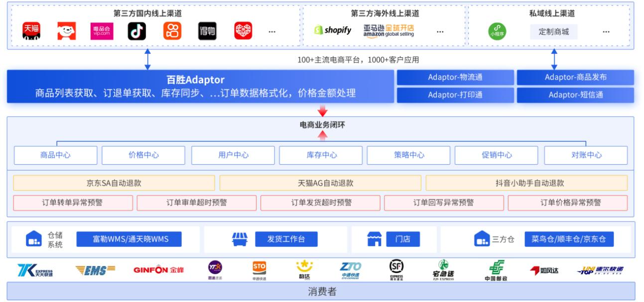Image resolution: width=644 pixels, height=302 pixels.
Task: Click the 订单回写异常预警 alert box
Action: pyautogui.click(x=444, y=202)
